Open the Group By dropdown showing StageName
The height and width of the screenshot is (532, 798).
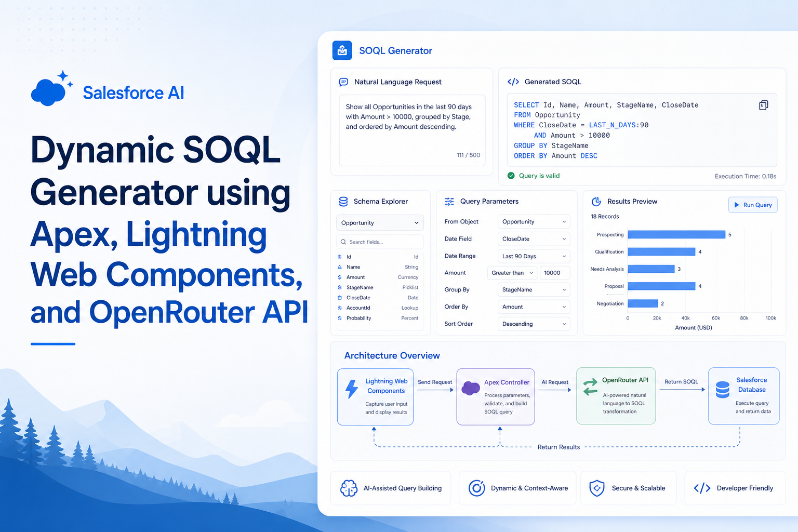[534, 290]
